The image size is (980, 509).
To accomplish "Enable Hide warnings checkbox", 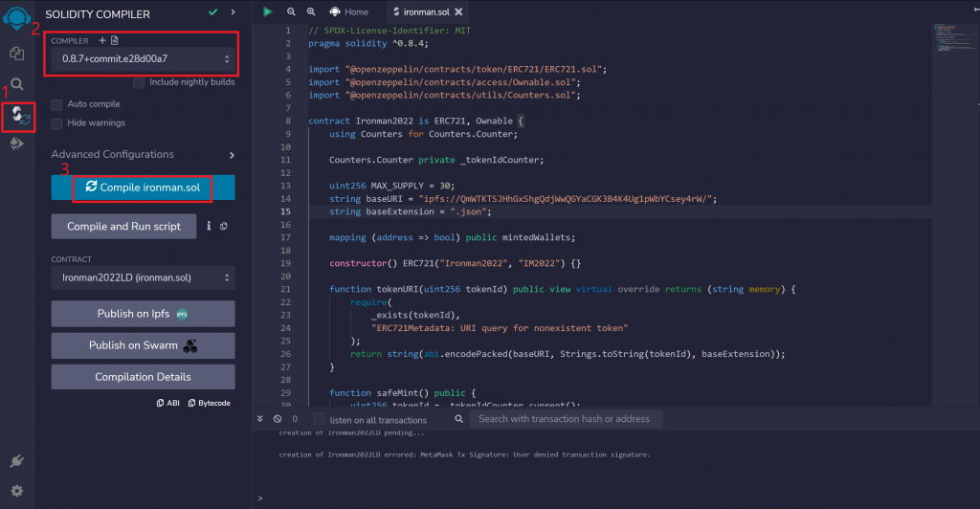I will click(x=56, y=123).
